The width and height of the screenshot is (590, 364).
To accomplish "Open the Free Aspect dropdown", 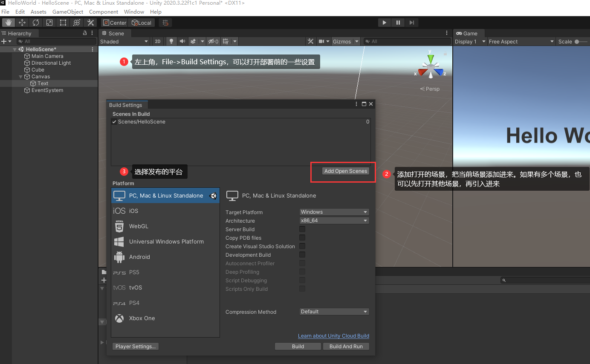I will click(x=522, y=41).
